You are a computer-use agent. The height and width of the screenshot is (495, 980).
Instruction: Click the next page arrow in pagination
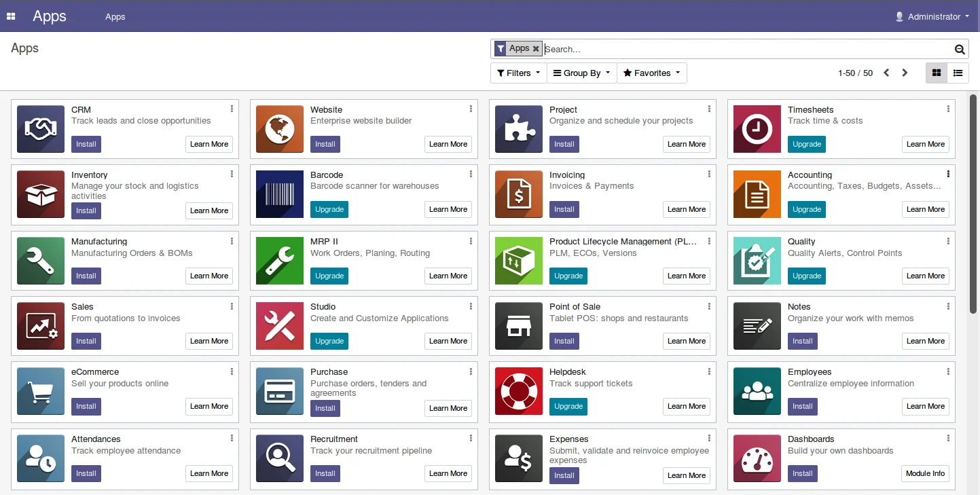[905, 73]
